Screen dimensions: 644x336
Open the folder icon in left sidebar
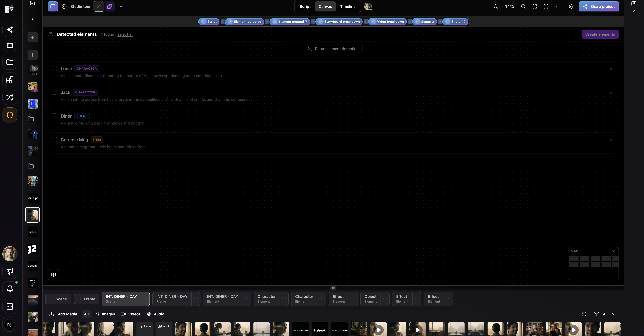click(10, 62)
